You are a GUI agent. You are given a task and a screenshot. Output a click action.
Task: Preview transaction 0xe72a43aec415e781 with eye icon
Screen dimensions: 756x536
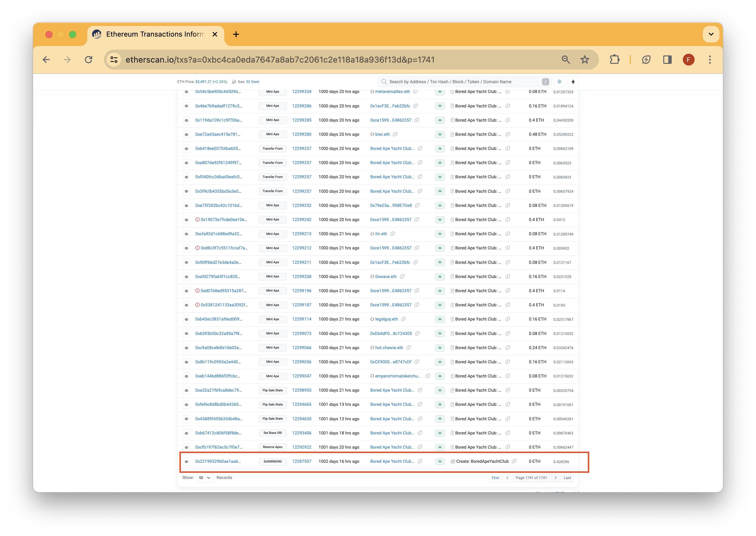click(186, 135)
